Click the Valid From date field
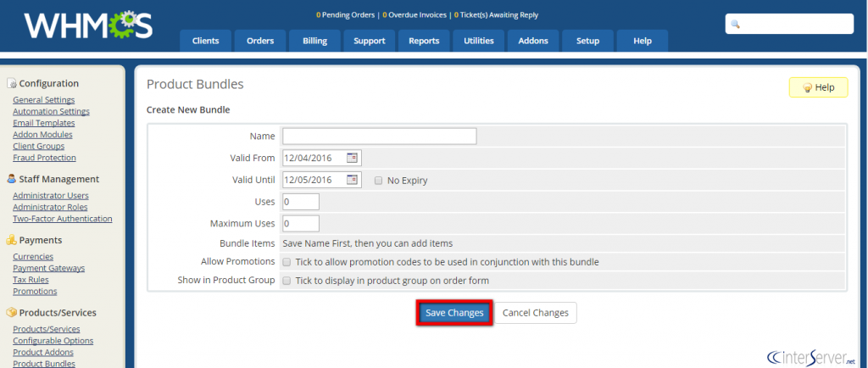The width and height of the screenshot is (868, 368). (322, 158)
